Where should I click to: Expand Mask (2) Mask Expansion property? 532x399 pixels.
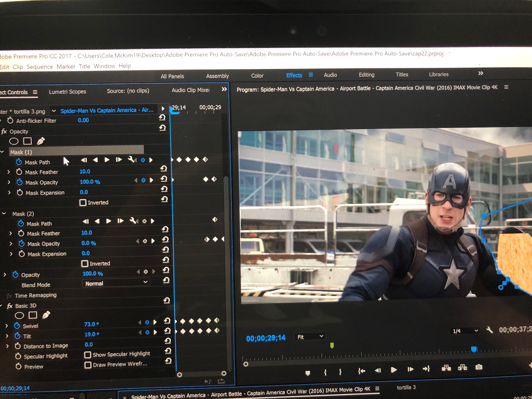coord(11,254)
